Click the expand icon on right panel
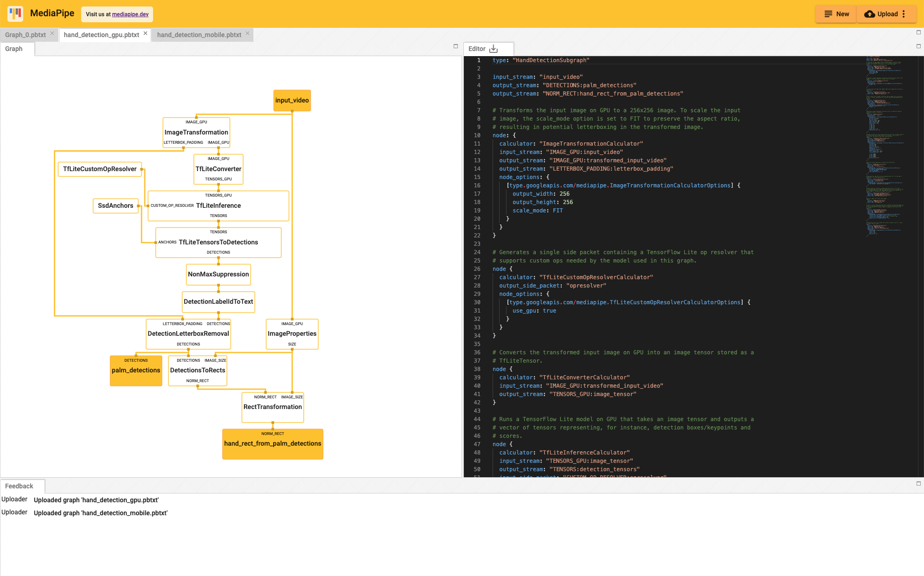Viewport: 924px width, 576px height. [919, 46]
